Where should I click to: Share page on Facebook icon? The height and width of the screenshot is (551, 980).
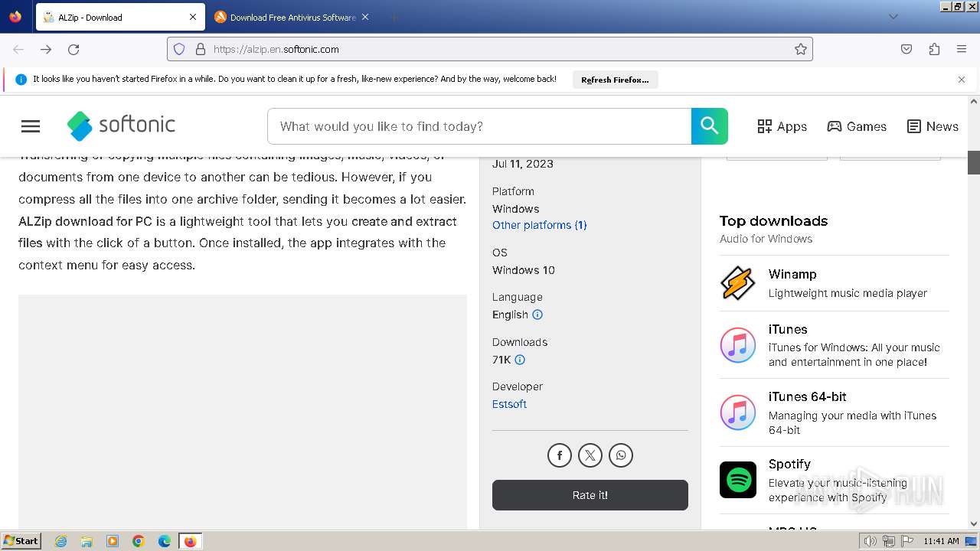[560, 455]
